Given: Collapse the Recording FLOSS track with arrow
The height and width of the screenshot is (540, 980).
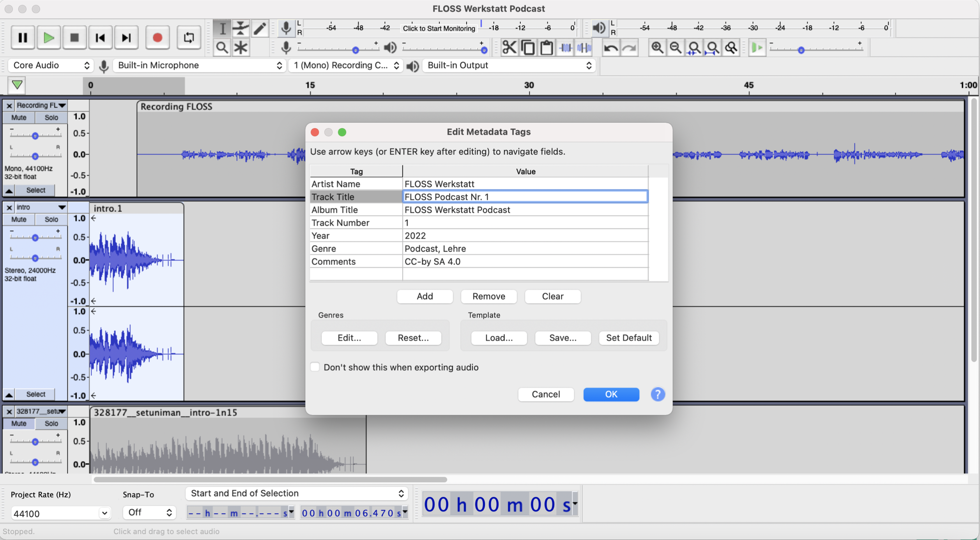Looking at the screenshot, I should (x=9, y=191).
